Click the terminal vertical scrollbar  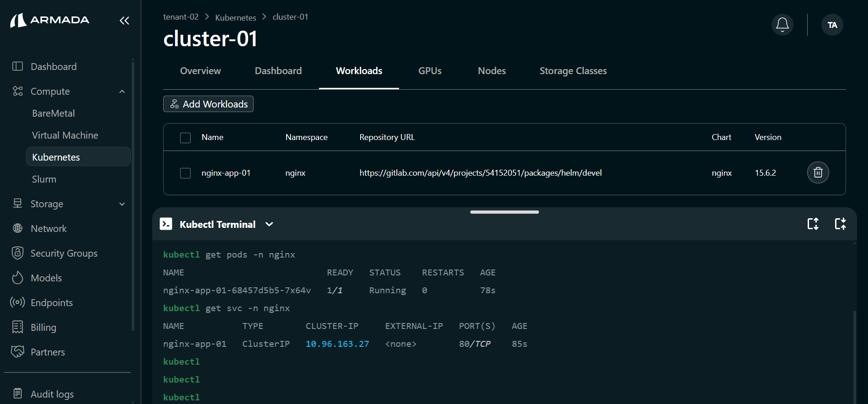(x=854, y=357)
